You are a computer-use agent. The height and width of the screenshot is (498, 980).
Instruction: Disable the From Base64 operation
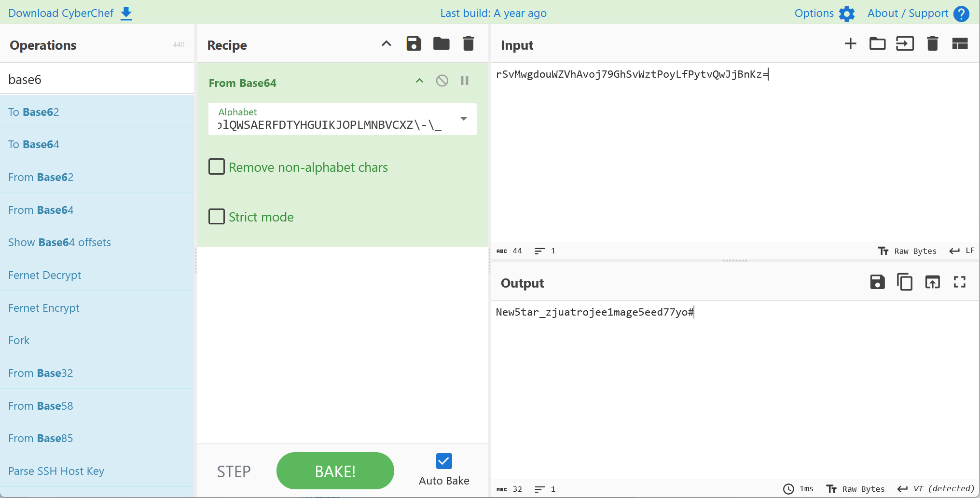(442, 81)
